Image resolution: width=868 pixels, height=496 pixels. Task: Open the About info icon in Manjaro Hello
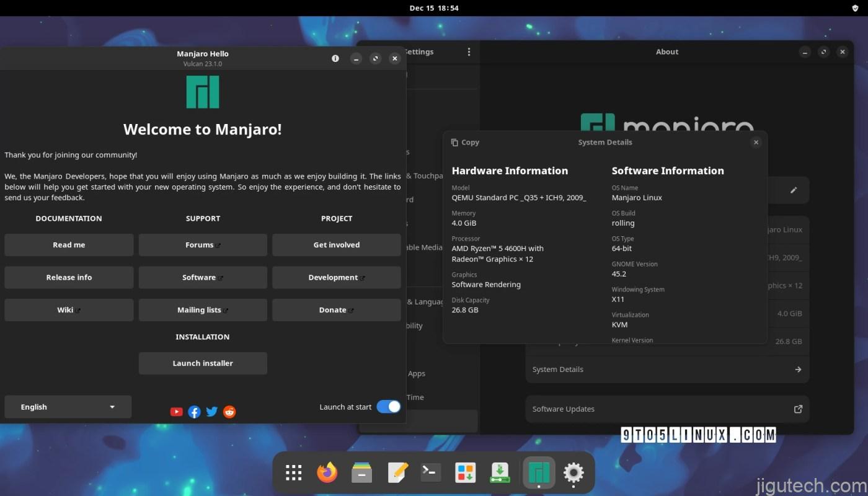click(x=335, y=58)
